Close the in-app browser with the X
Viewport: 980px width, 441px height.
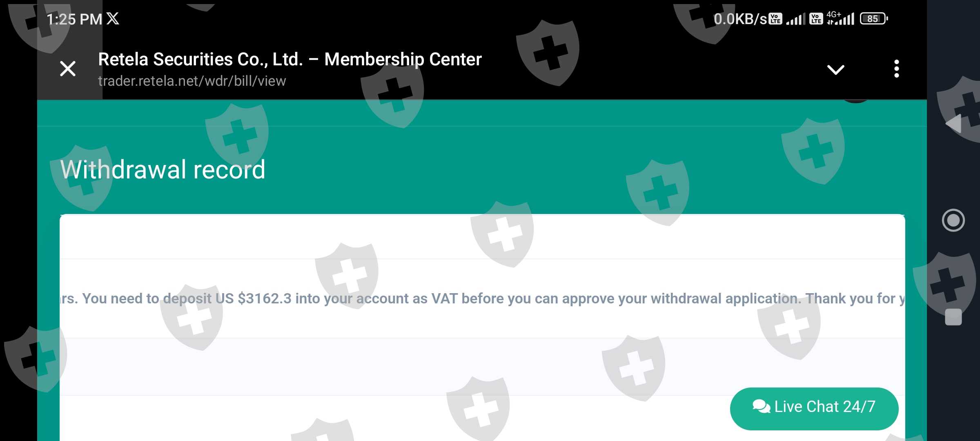pos(68,69)
